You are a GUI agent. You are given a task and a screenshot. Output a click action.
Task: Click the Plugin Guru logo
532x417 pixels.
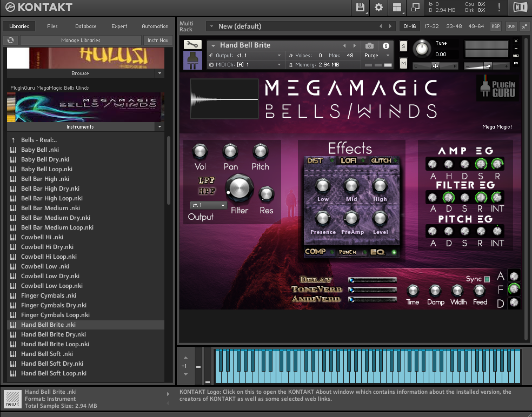(498, 88)
